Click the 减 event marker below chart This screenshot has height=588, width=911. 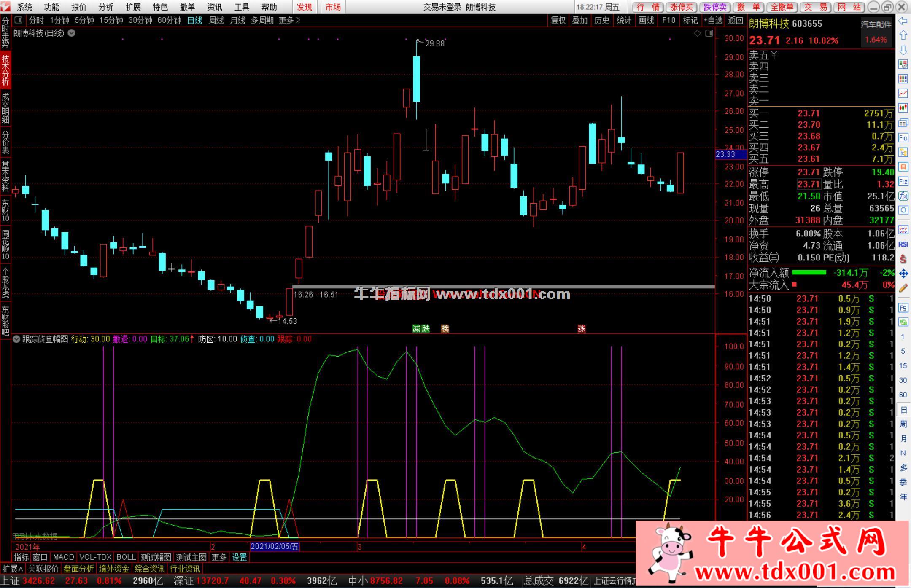click(x=416, y=328)
